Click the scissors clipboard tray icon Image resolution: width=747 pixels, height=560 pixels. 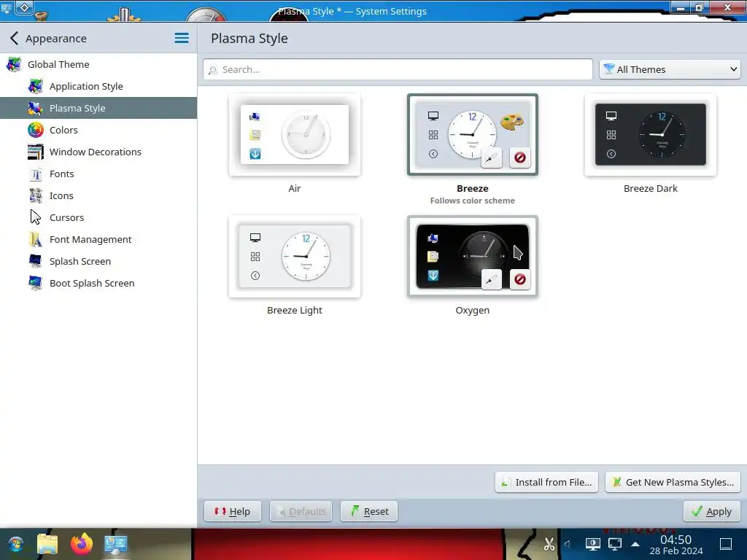point(549,544)
